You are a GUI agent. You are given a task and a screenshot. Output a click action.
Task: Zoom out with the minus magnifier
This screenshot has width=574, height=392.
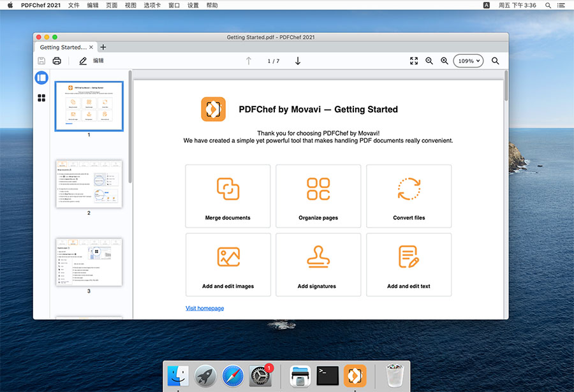pyautogui.click(x=429, y=61)
